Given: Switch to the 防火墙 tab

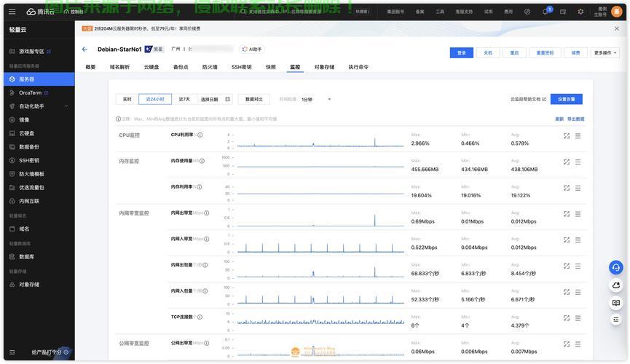Looking at the screenshot, I should (x=210, y=67).
